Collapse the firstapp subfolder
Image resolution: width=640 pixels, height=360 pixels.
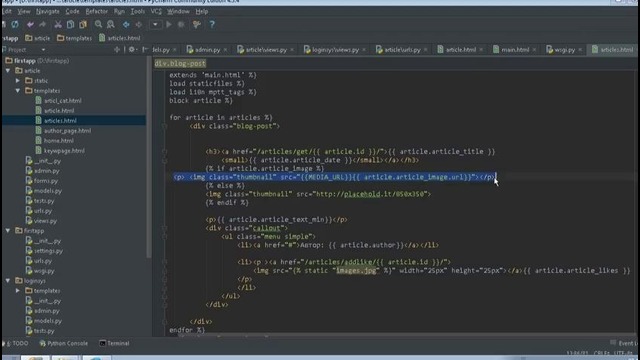8,231
